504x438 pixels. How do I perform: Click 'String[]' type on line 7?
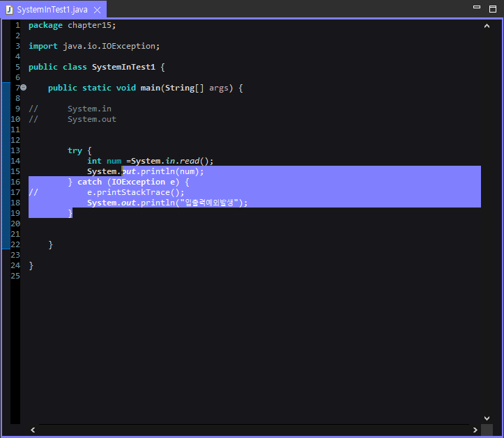[x=184, y=88]
